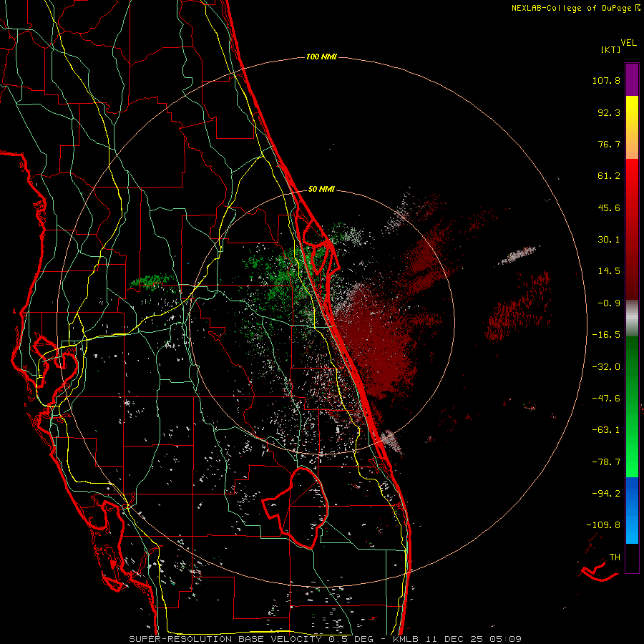Click the -0.9 legend value
The height and width of the screenshot is (644, 644).
tap(609, 303)
